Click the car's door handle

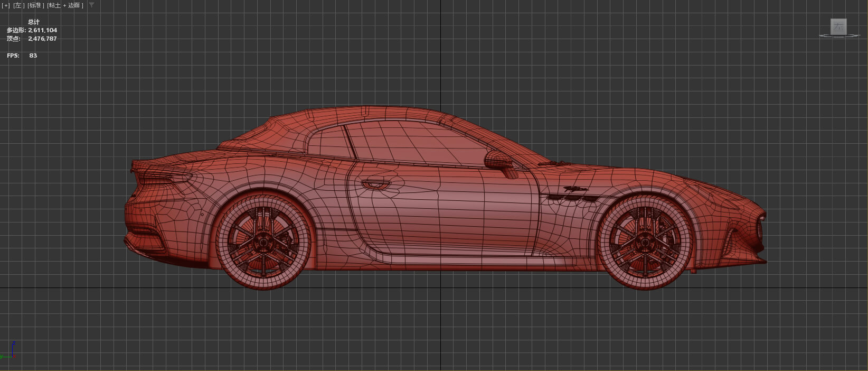tap(376, 184)
